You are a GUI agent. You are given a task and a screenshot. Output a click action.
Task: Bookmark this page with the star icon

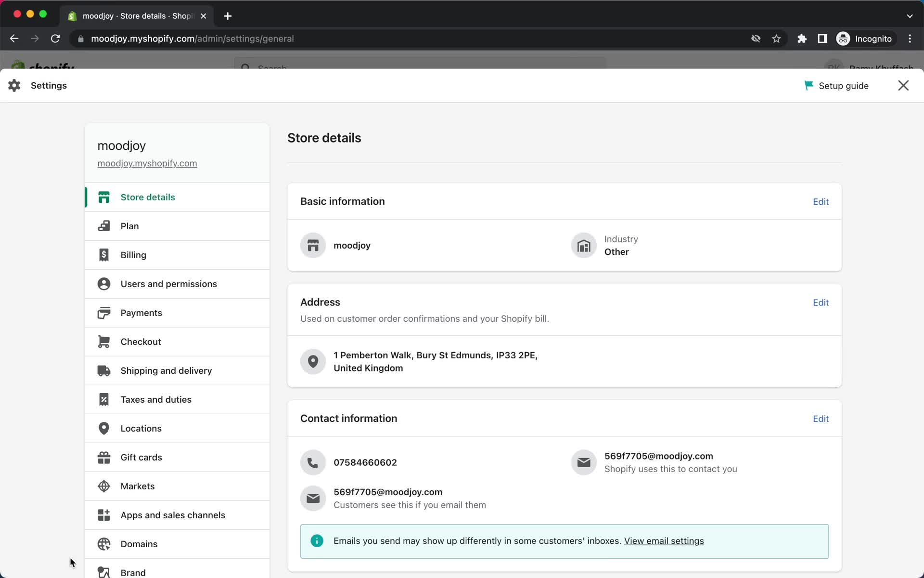pos(776,39)
